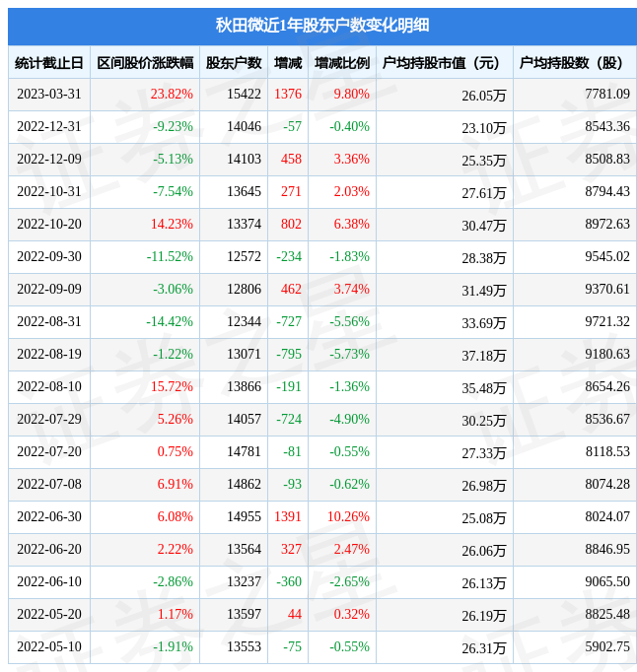Viewport: 637px width, 672px height.
Task: Click the 增减比例 column header
Action: click(342, 63)
